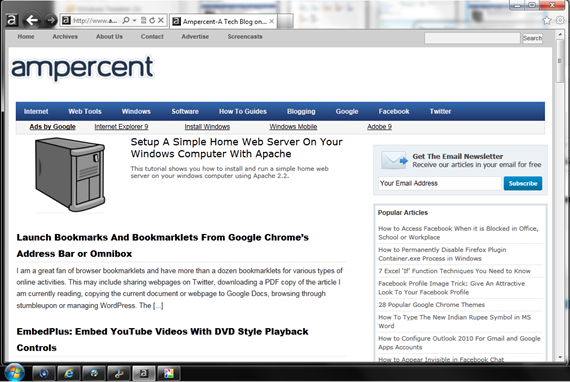Image resolution: width=570 pixels, height=382 pixels.
Task: Click the server computer thumbnail image
Action: (x=70, y=174)
